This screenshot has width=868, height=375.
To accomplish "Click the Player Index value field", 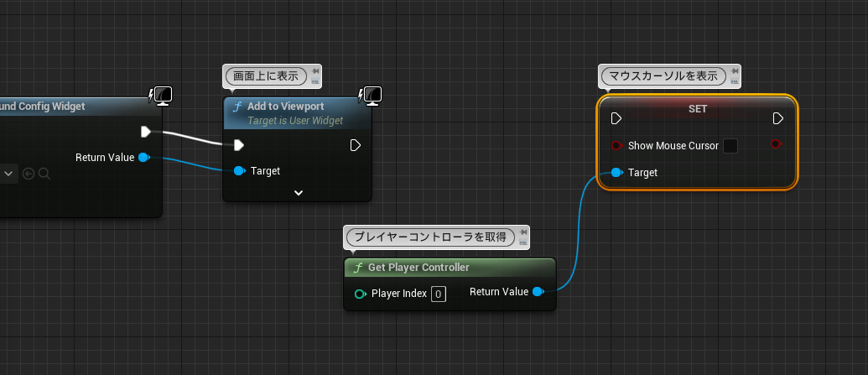I will 439,294.
